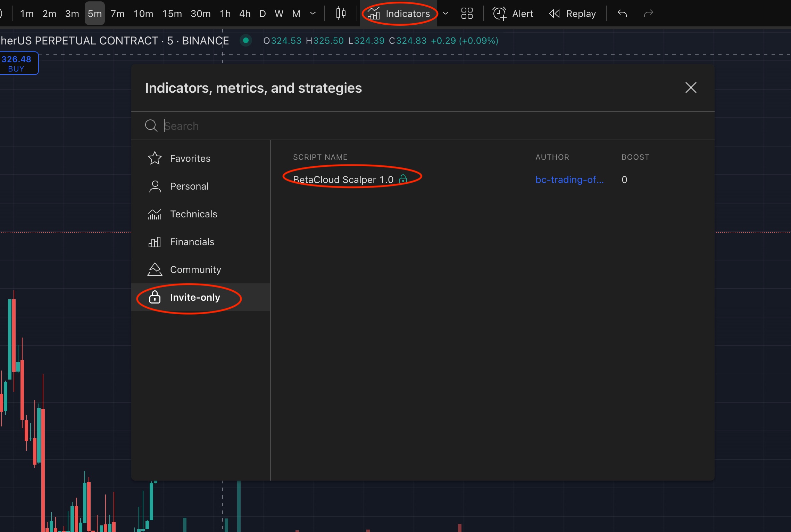Image resolution: width=791 pixels, height=532 pixels.
Task: Select the Invite-only category
Action: click(x=201, y=297)
